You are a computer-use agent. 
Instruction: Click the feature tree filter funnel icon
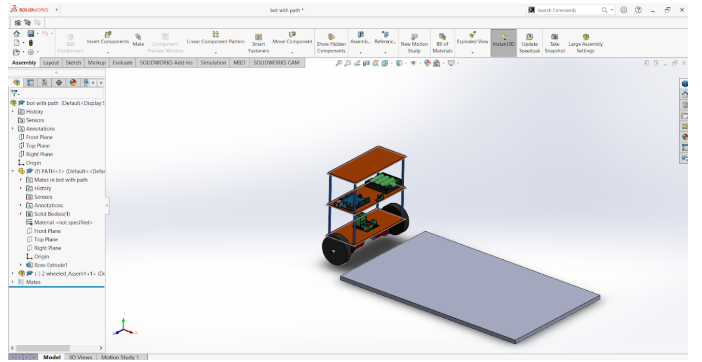14,94
